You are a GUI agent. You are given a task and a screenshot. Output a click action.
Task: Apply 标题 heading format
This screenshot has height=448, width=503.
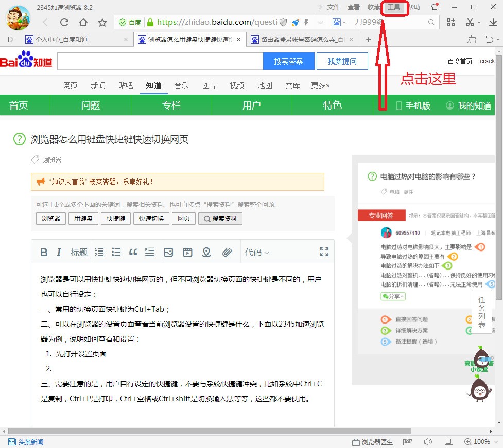79,252
